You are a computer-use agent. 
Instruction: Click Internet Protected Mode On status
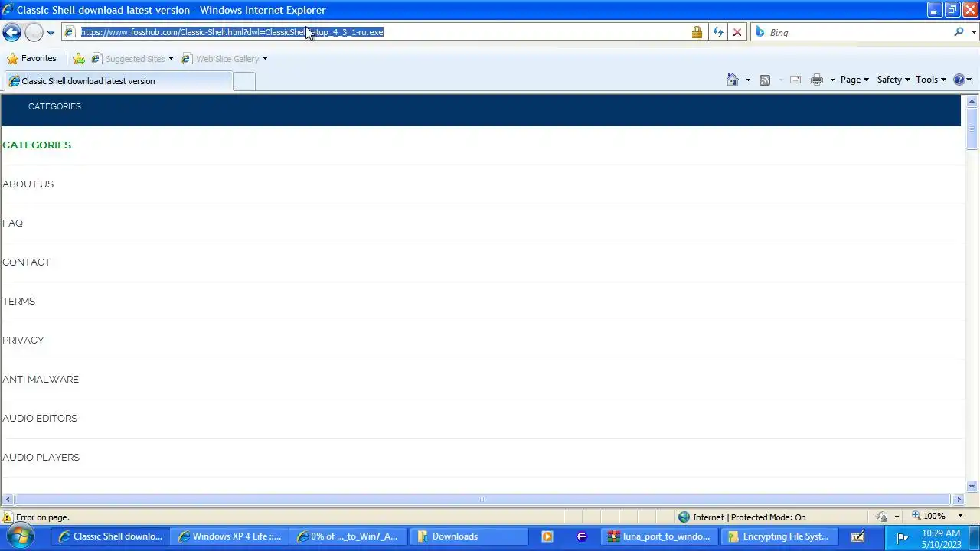click(x=742, y=517)
